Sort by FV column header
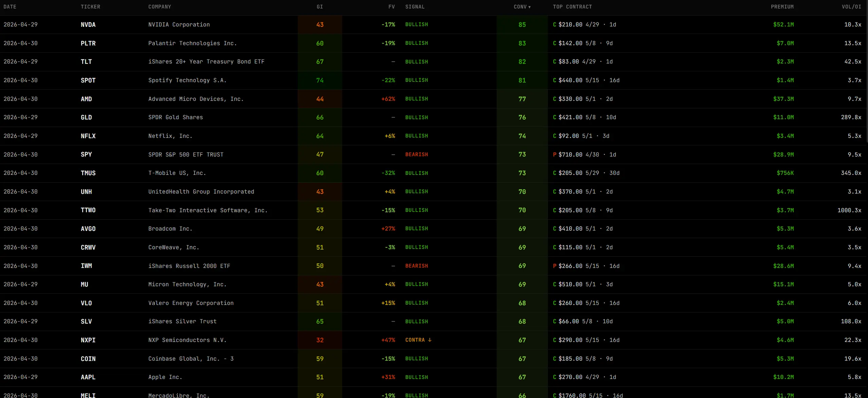 pos(391,7)
